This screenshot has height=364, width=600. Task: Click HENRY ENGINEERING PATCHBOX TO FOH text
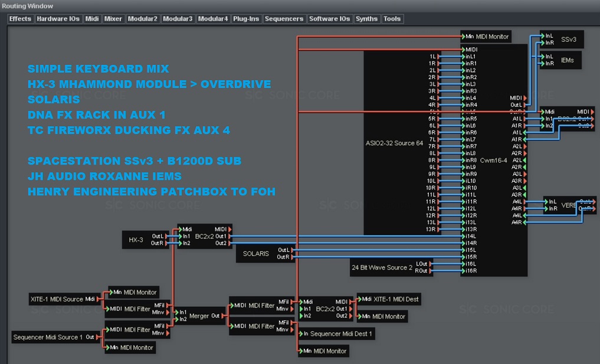pos(152,191)
